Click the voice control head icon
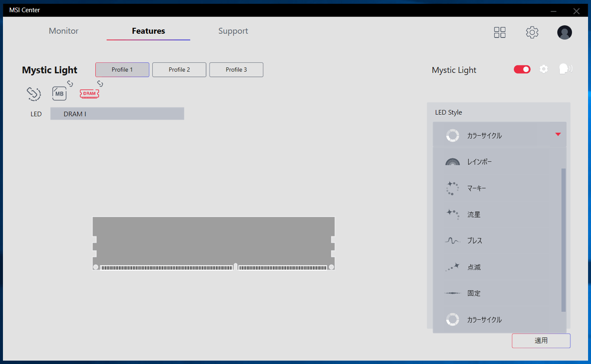 coord(565,69)
